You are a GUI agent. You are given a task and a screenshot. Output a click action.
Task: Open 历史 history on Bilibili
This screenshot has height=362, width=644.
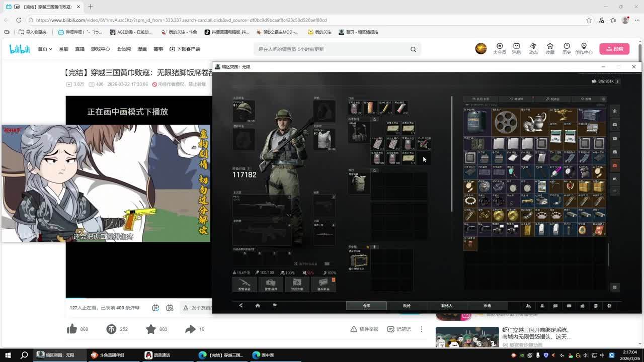(x=567, y=48)
